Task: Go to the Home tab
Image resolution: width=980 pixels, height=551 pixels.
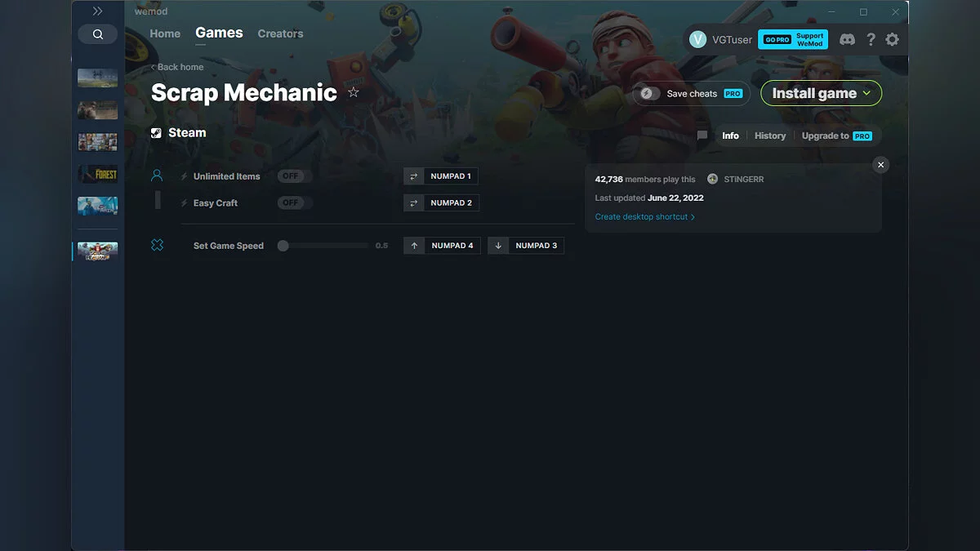Action: tap(165, 33)
